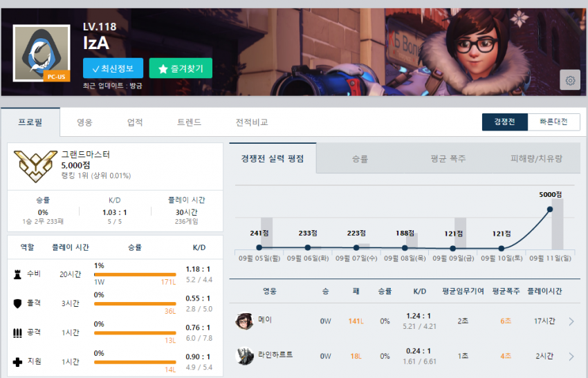Image resolution: width=588 pixels, height=378 pixels.
Task: Sort hero table by 평균임무기여 column
Action: [463, 291]
